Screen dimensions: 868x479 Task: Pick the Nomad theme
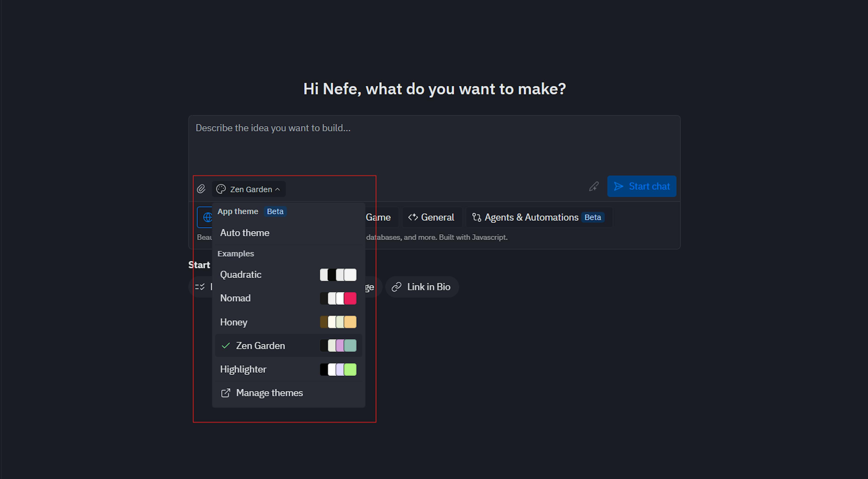pos(235,298)
